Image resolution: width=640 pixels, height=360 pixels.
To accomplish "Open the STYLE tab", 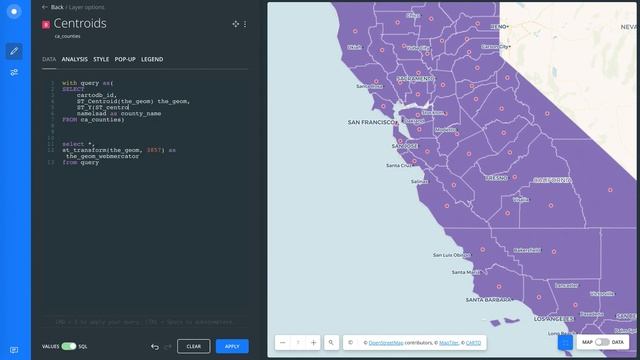I will click(101, 59).
